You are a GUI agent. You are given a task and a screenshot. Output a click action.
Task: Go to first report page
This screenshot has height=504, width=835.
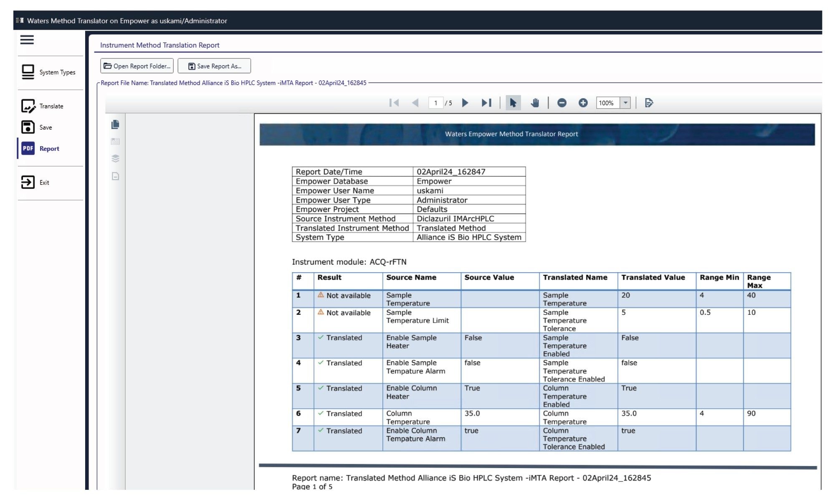pos(394,103)
